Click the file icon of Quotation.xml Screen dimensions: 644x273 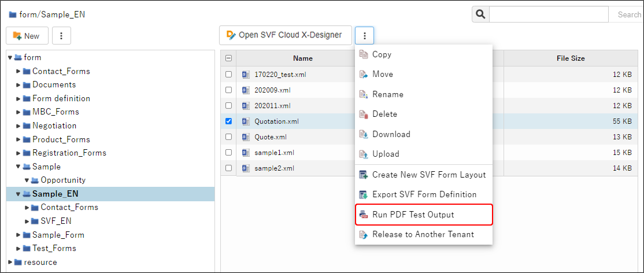[x=246, y=121]
